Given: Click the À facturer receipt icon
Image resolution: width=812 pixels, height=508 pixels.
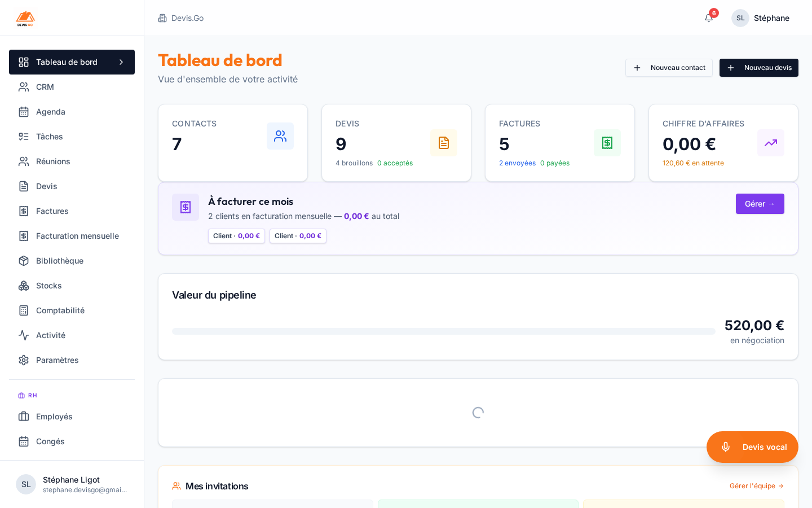Looking at the screenshot, I should pos(186,207).
